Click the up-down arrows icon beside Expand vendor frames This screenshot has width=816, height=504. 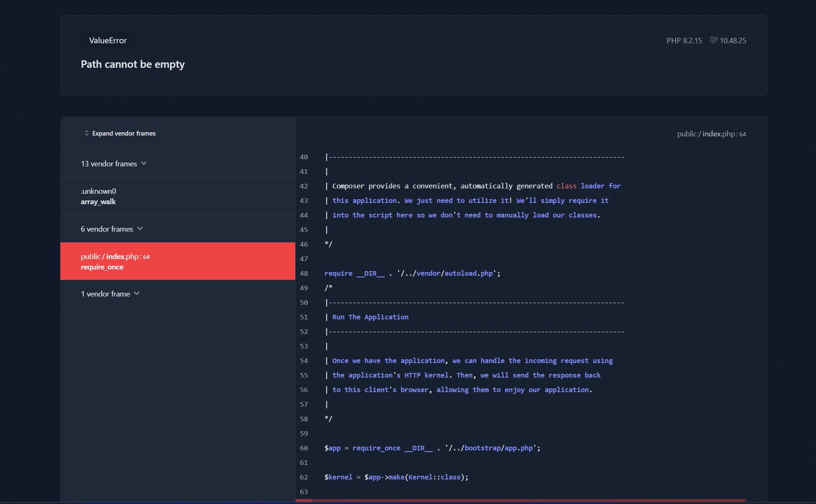click(87, 133)
